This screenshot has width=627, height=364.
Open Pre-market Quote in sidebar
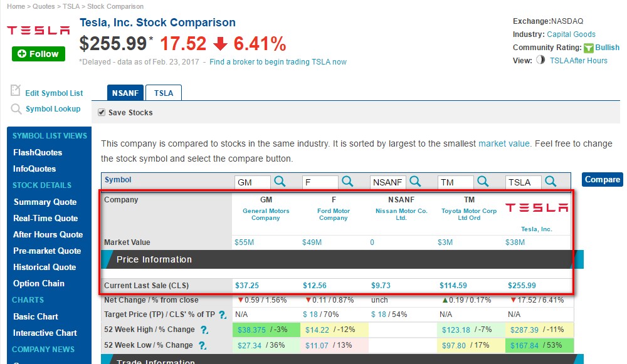[x=47, y=251]
